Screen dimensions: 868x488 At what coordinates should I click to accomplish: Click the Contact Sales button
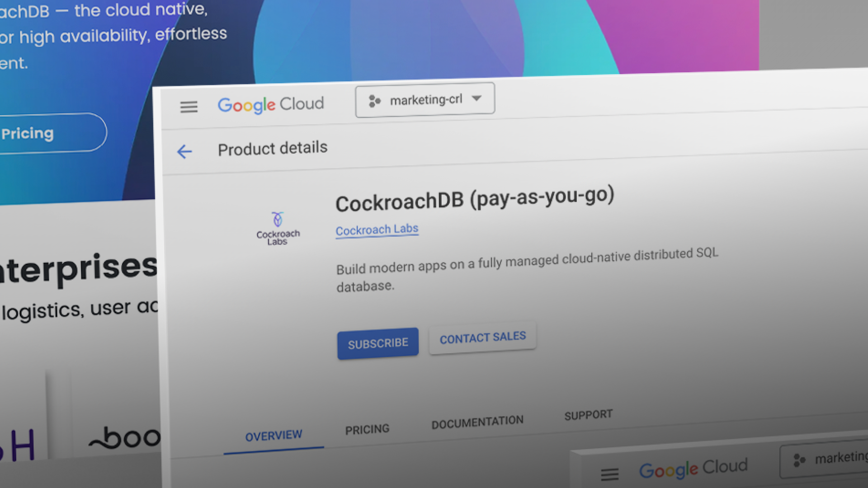482,337
